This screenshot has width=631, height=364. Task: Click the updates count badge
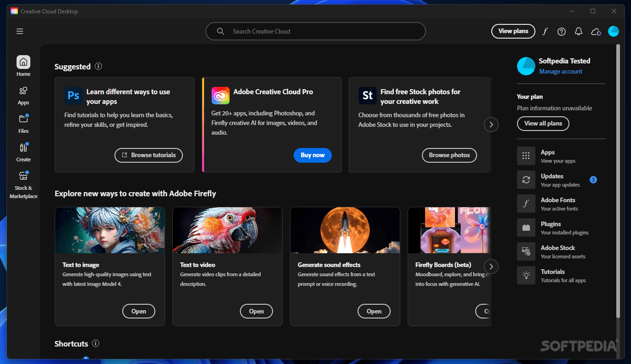click(x=593, y=180)
